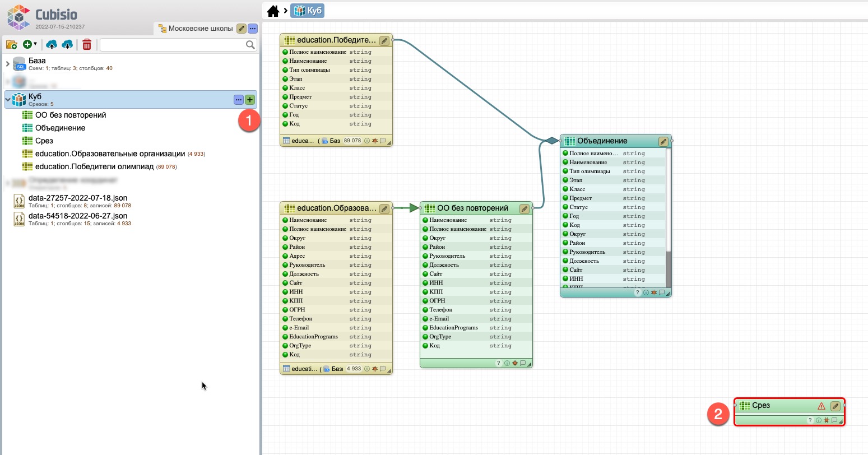Edit the Объединение node with pencil icon
The height and width of the screenshot is (455, 868).
(663, 141)
